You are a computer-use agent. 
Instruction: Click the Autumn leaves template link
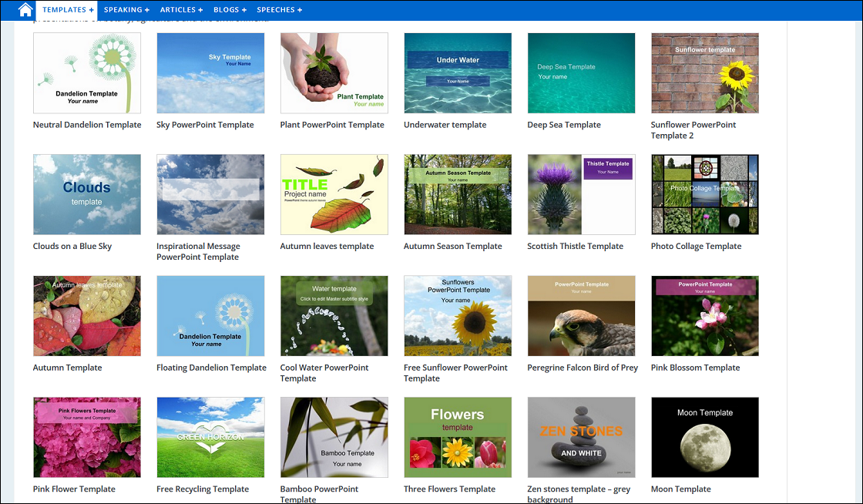(x=327, y=247)
